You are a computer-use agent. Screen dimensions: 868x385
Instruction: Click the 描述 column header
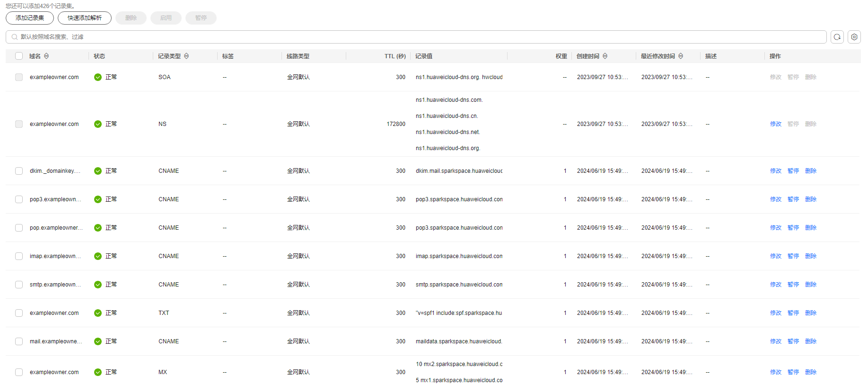[x=711, y=56]
